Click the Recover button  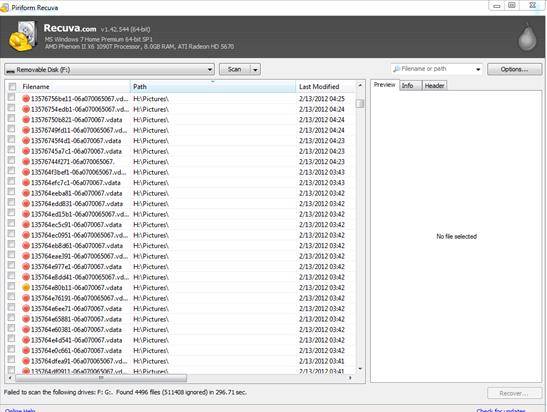pyautogui.click(x=514, y=393)
